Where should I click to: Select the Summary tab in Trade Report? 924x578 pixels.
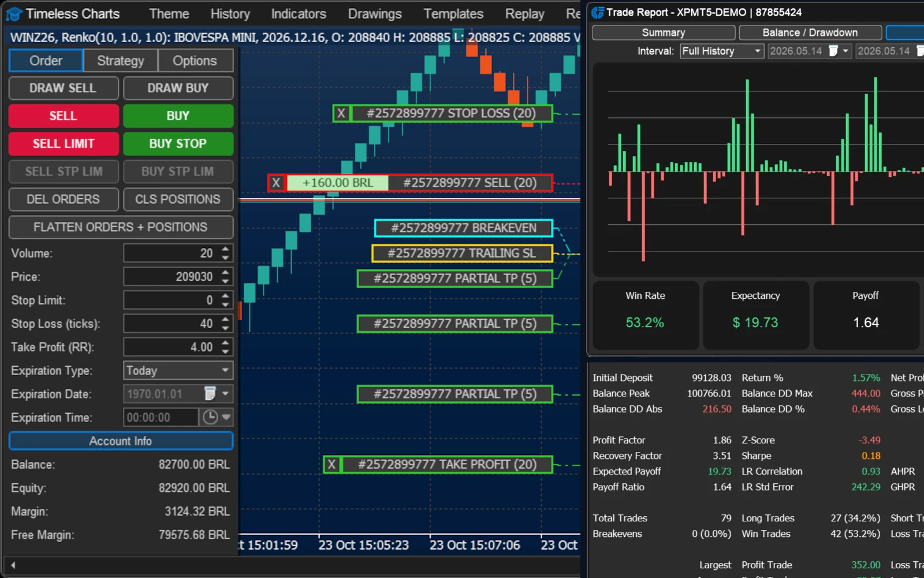pos(664,32)
